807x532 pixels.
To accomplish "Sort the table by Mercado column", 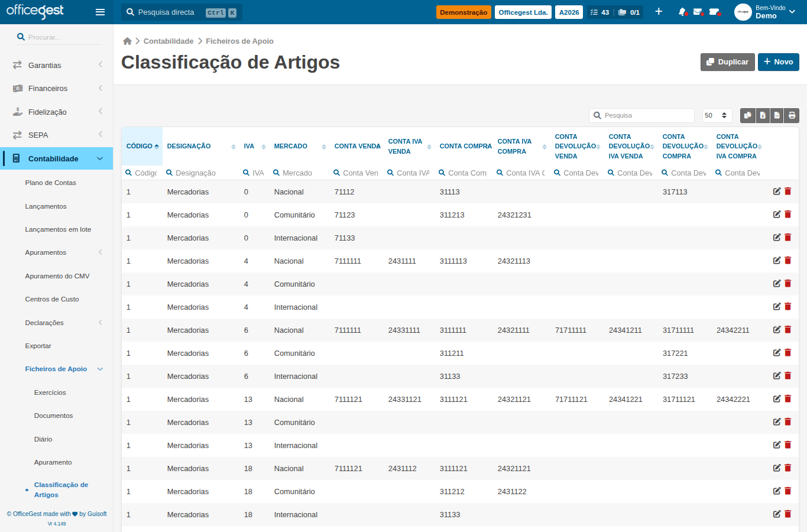I will coord(300,146).
